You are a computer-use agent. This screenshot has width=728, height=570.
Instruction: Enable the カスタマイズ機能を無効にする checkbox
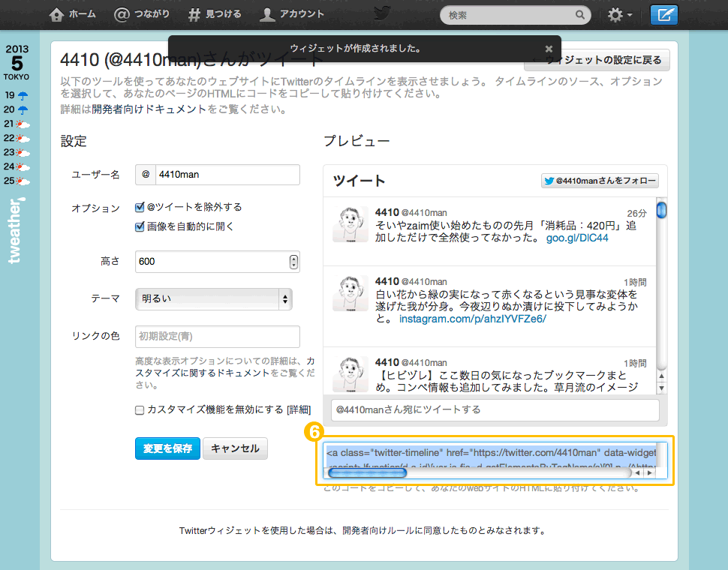(140, 410)
